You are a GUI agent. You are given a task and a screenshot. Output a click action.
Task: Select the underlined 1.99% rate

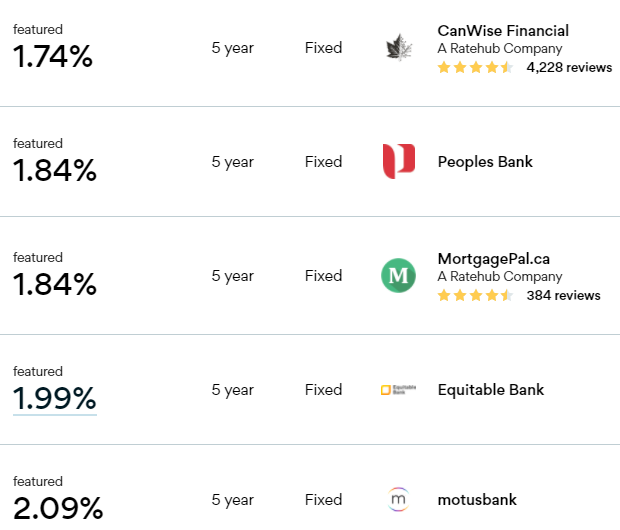(x=55, y=398)
